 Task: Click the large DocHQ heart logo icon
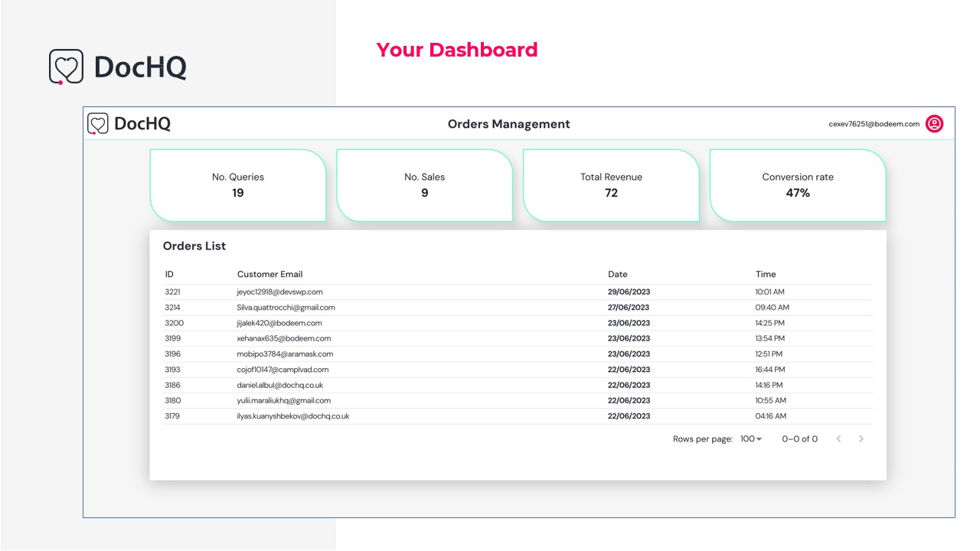[x=66, y=67]
